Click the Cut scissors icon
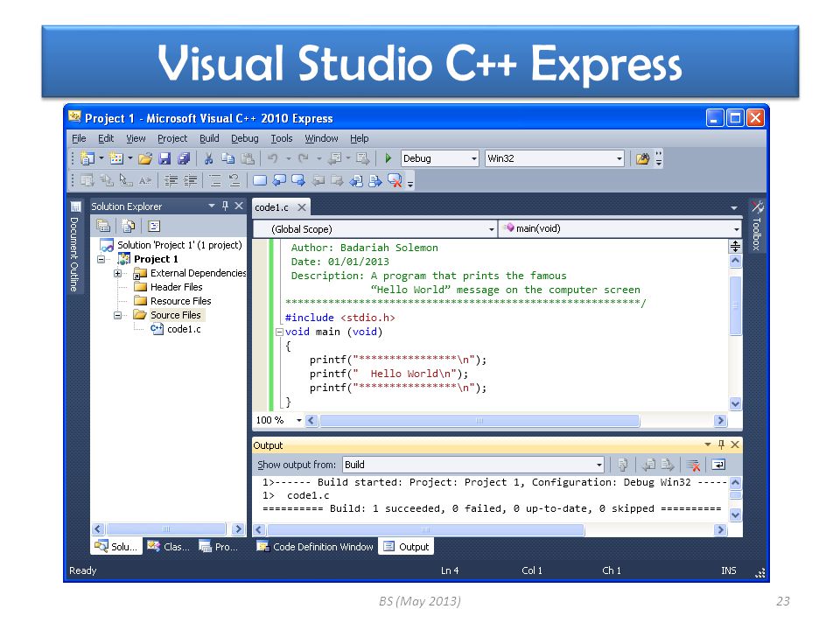 click(208, 158)
